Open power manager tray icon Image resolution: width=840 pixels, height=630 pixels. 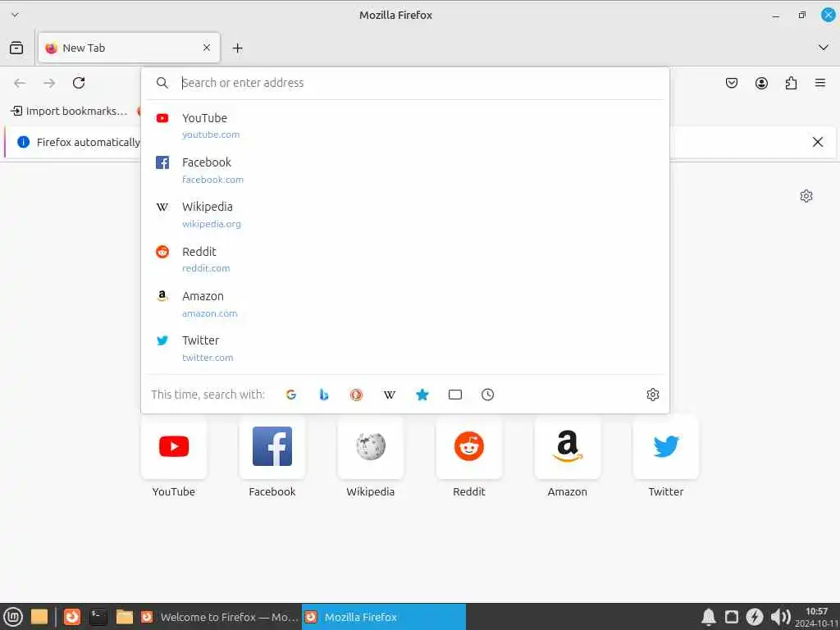click(x=755, y=617)
